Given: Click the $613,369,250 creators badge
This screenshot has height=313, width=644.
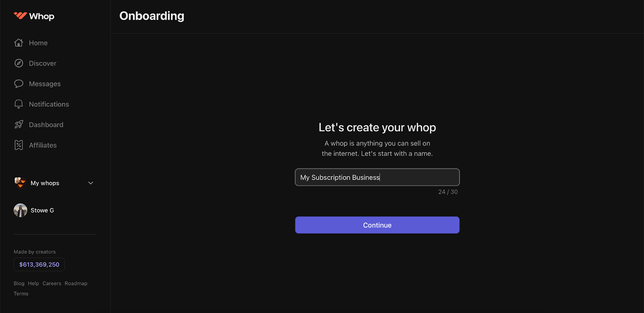Looking at the screenshot, I should pos(39,264).
